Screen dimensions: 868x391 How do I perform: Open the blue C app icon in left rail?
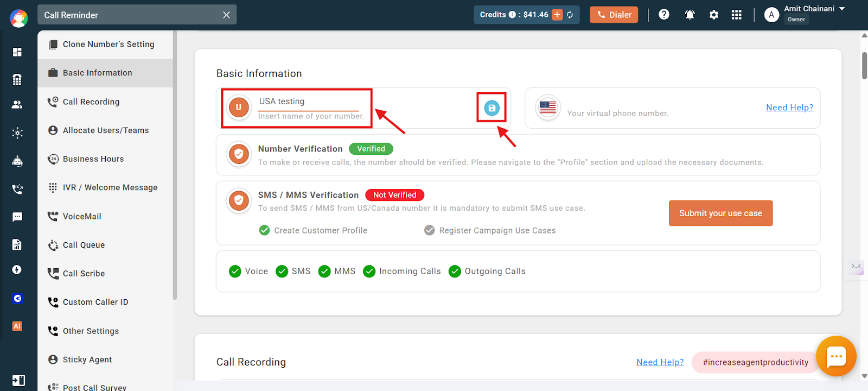[x=17, y=298]
